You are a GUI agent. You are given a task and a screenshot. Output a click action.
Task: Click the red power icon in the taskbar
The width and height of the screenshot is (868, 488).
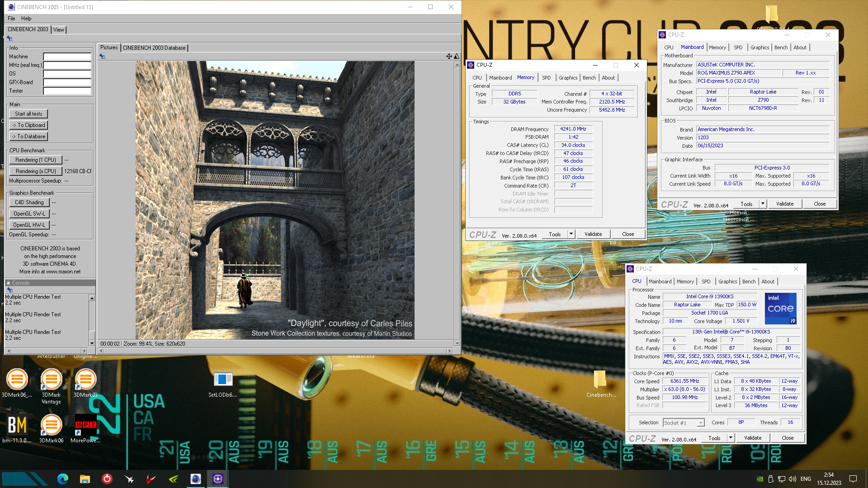[107, 479]
